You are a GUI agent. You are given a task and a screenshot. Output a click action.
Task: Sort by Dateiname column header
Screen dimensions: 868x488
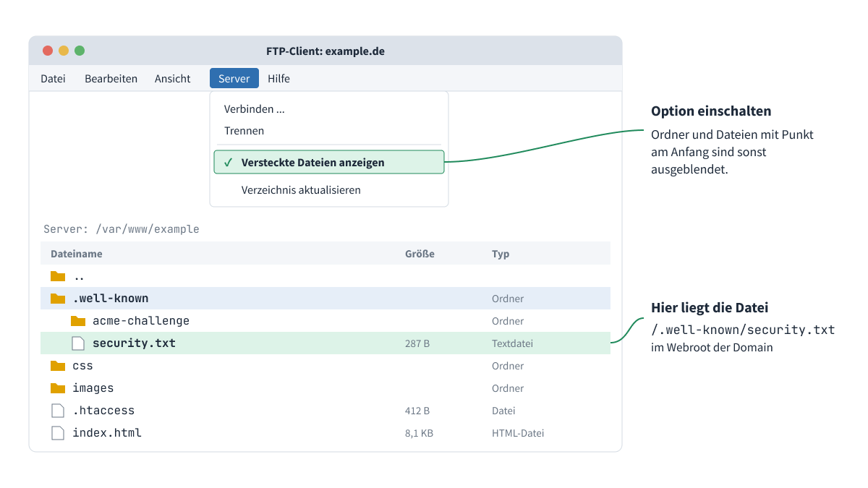pos(77,254)
